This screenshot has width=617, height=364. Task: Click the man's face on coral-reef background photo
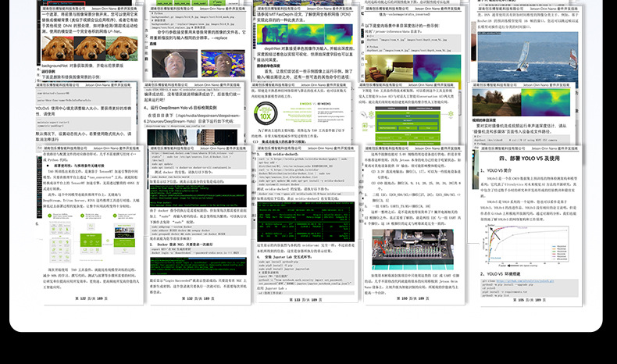[x=223, y=63]
